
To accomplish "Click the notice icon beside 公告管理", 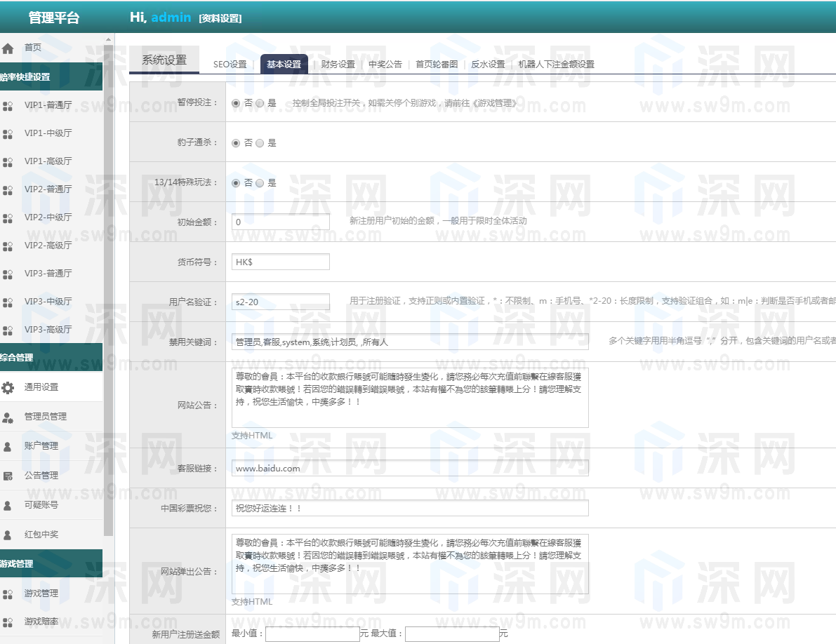I will [x=8, y=476].
